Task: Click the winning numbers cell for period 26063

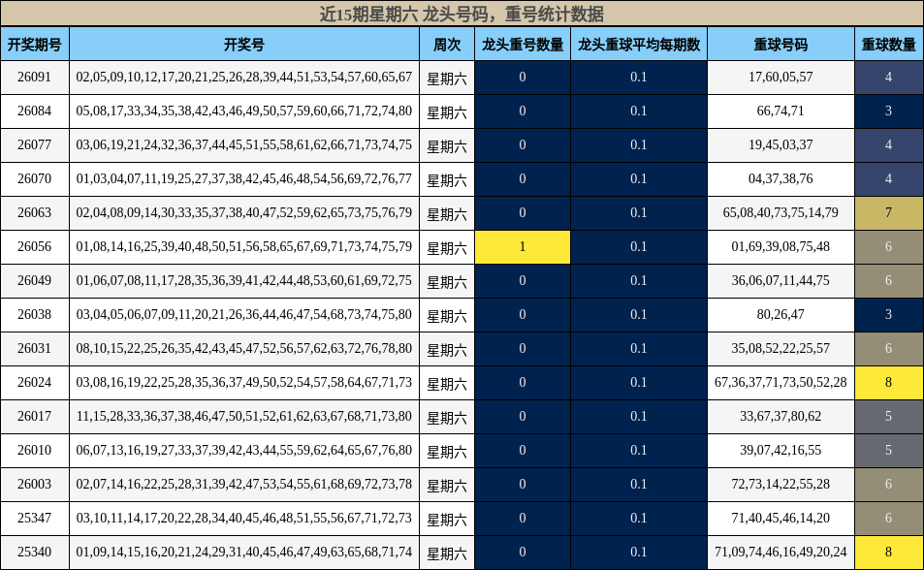Action: tap(243, 212)
